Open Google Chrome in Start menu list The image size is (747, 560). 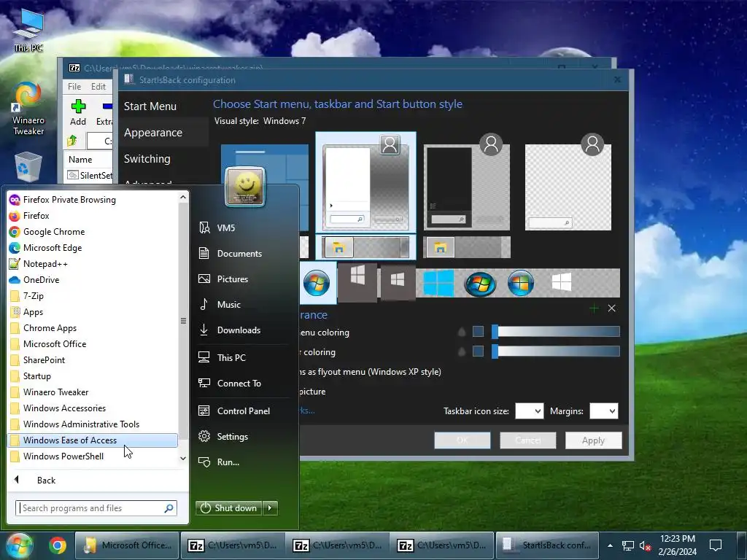(93, 232)
